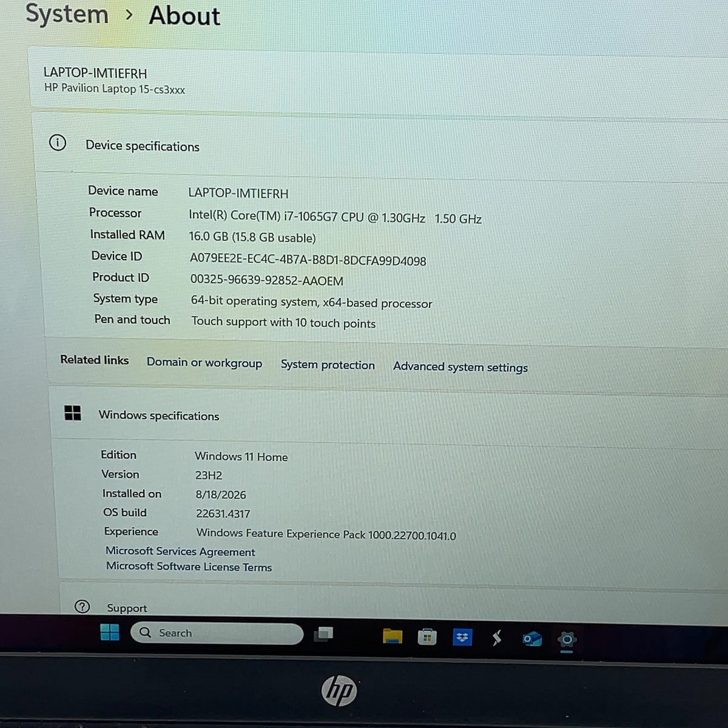Screen dimensions: 728x728
Task: Open Task View from the taskbar
Action: (323, 635)
